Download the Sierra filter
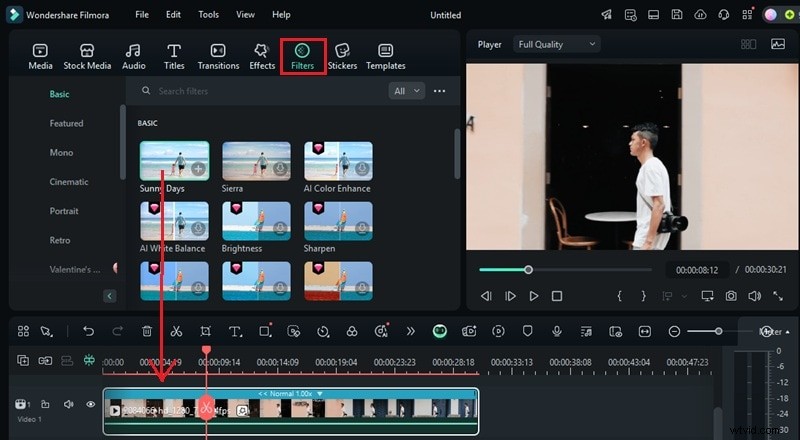Viewport: 800px width, 440px height. (x=280, y=168)
